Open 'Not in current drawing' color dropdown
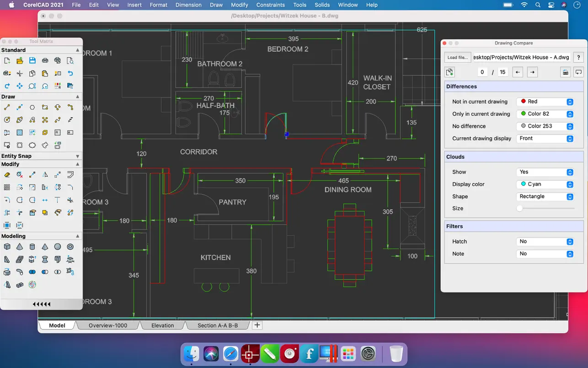The width and height of the screenshot is (588, 368). tap(545, 102)
